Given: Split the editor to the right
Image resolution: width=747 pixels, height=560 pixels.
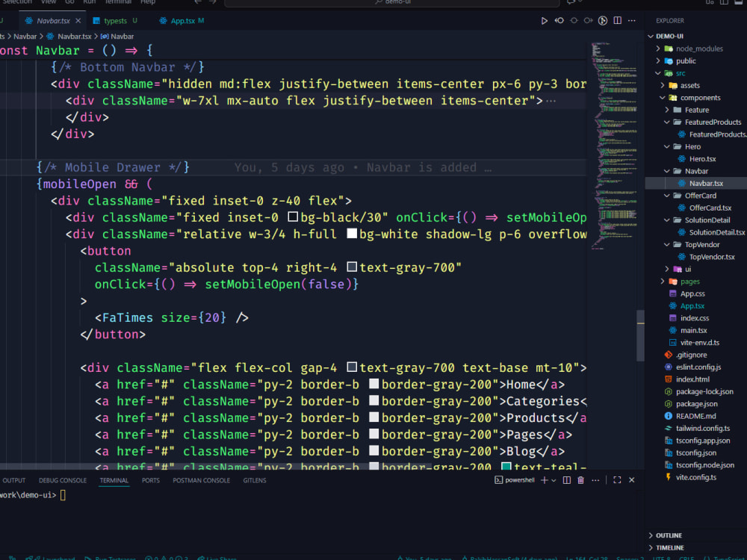Looking at the screenshot, I should 618,20.
